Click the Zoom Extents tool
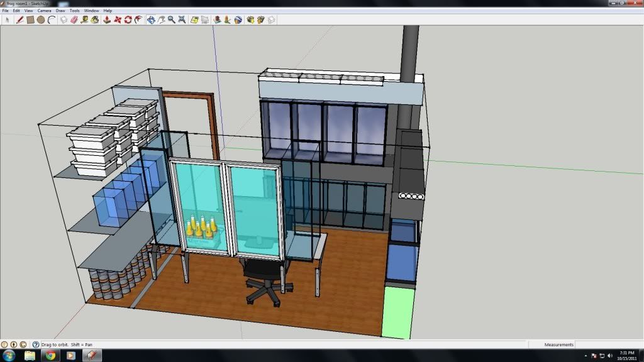 181,19
